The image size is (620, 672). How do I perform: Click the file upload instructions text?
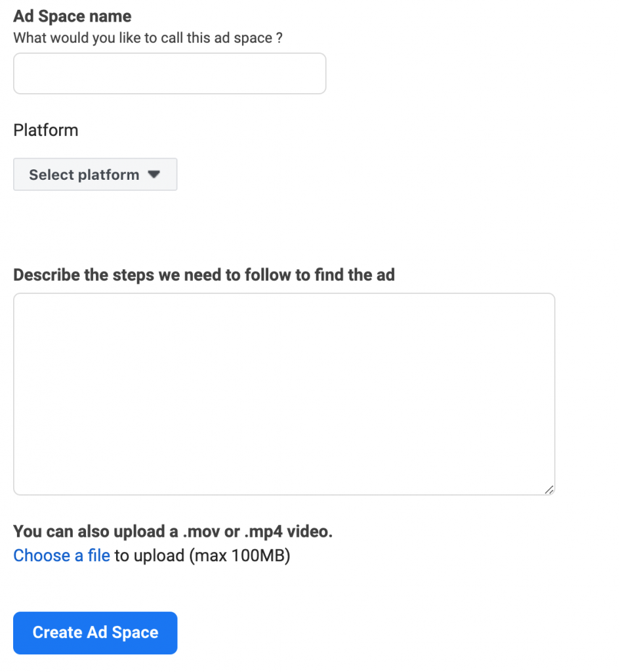(152, 555)
